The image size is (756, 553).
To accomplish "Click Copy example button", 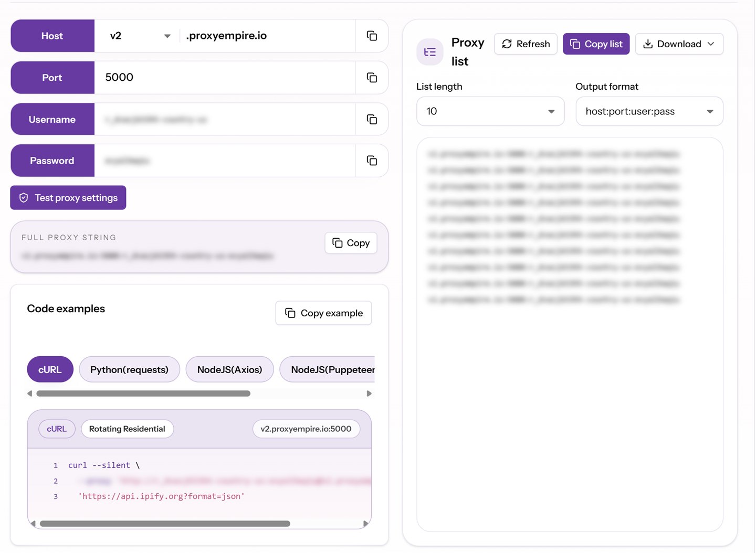I will pyautogui.click(x=323, y=313).
